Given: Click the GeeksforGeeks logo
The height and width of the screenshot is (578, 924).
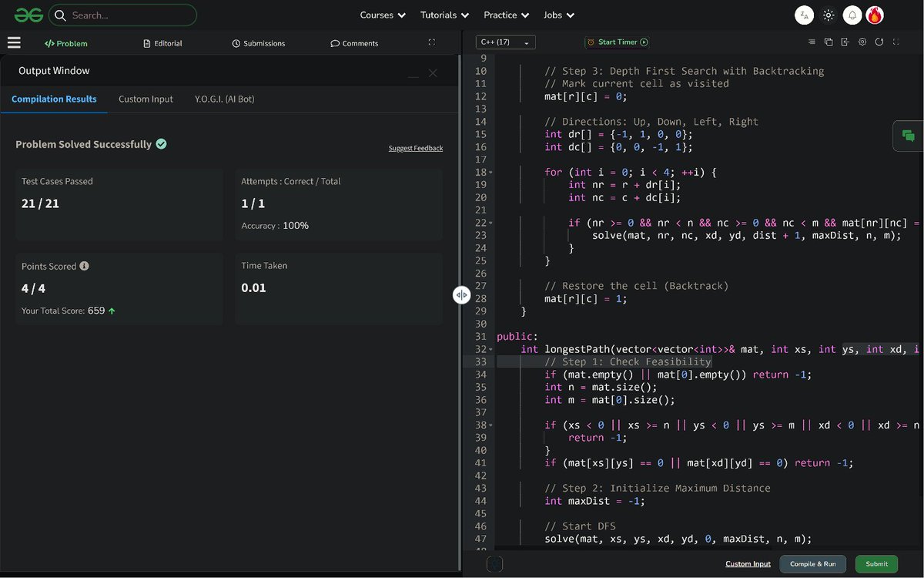Looking at the screenshot, I should [x=28, y=15].
